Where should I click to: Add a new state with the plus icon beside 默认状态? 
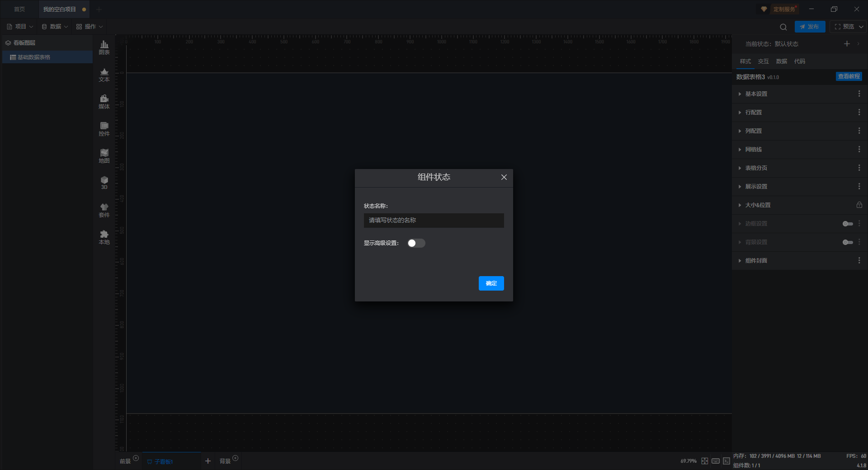(847, 44)
